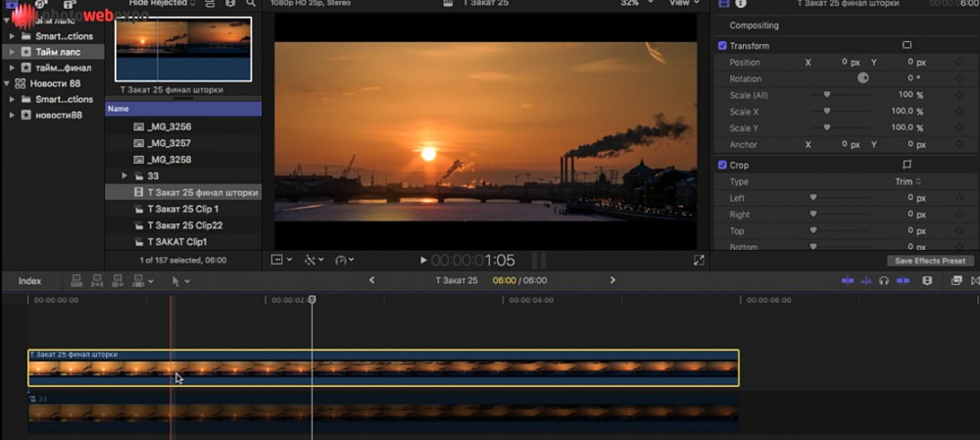The image size is (980, 440).
Task: Select the T Закат 25 Clip 1 item
Action: 182,209
